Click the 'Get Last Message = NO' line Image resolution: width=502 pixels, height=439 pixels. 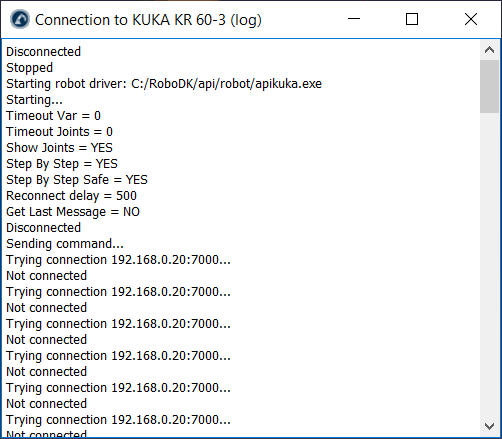point(73,212)
